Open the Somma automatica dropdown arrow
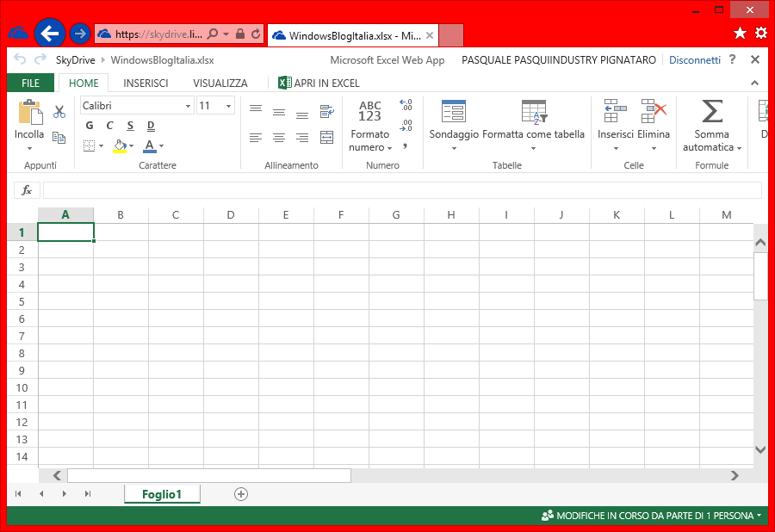Image resolution: width=775 pixels, height=532 pixels. click(740, 148)
